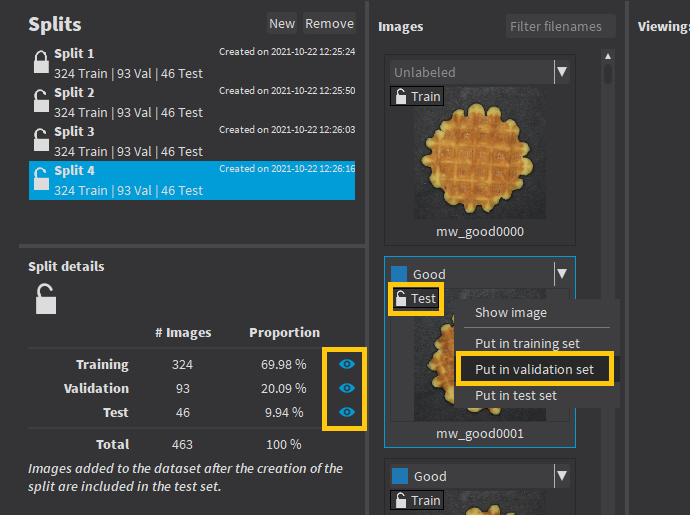This screenshot has height=515, width=690.
Task: Open the Unlabeled label dropdown
Action: point(562,72)
